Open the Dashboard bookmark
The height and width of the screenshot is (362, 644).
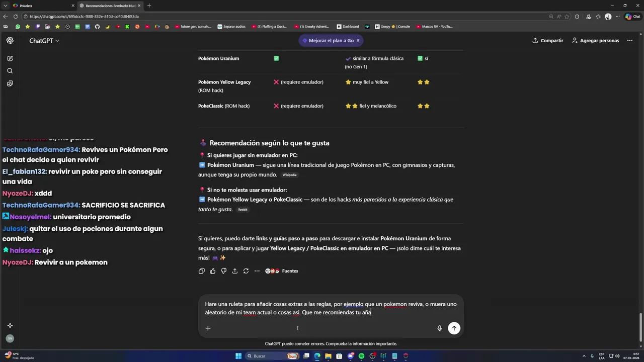[x=348, y=27]
